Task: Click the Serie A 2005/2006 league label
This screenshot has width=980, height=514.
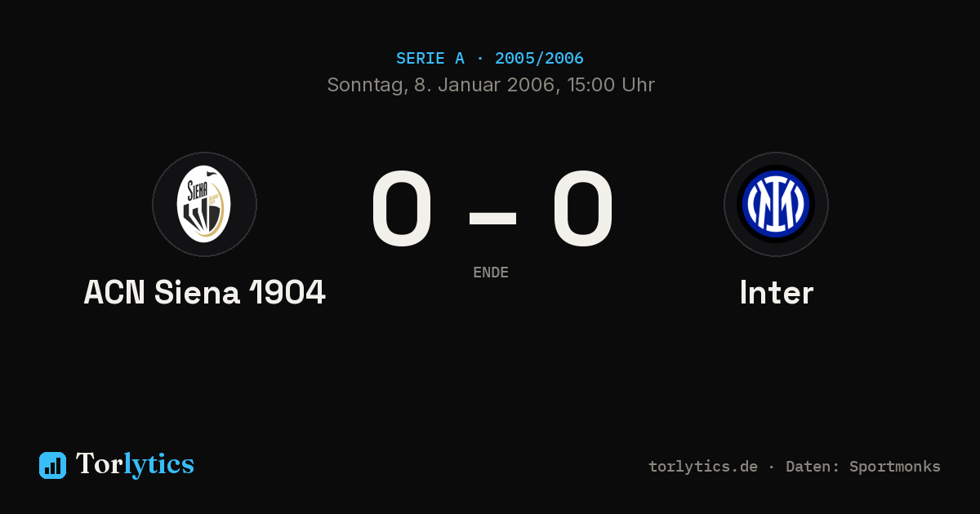Action: click(490, 59)
